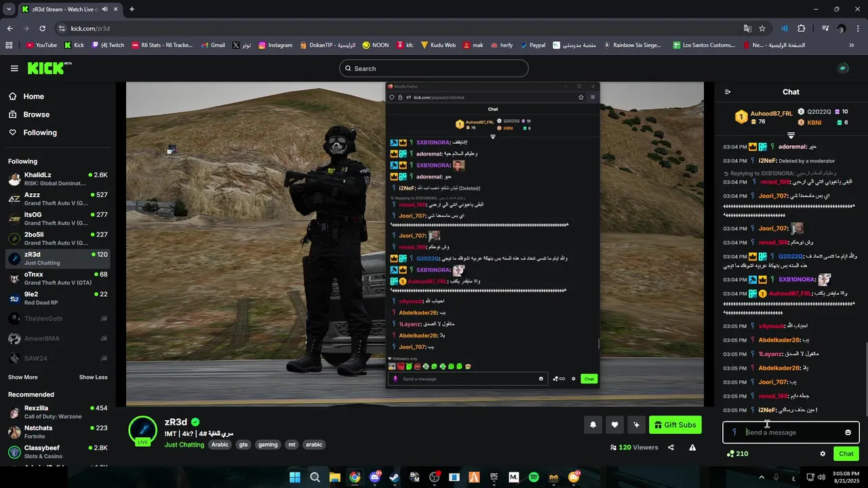This screenshot has height=488, width=868.
Task: Click the heart follow button
Action: [x=614, y=425]
